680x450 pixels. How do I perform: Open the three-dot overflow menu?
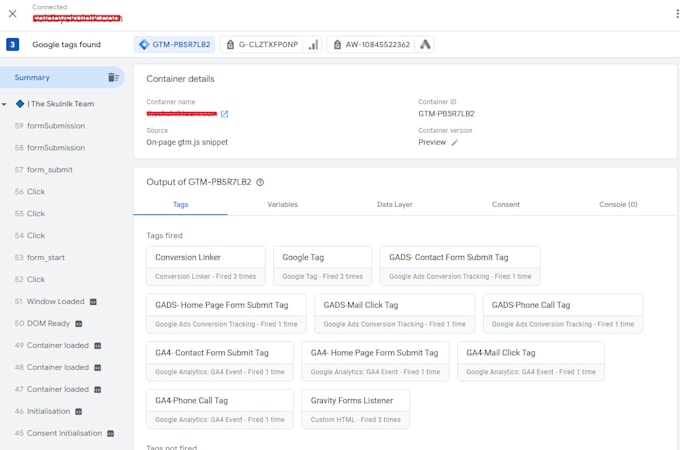[677, 13]
